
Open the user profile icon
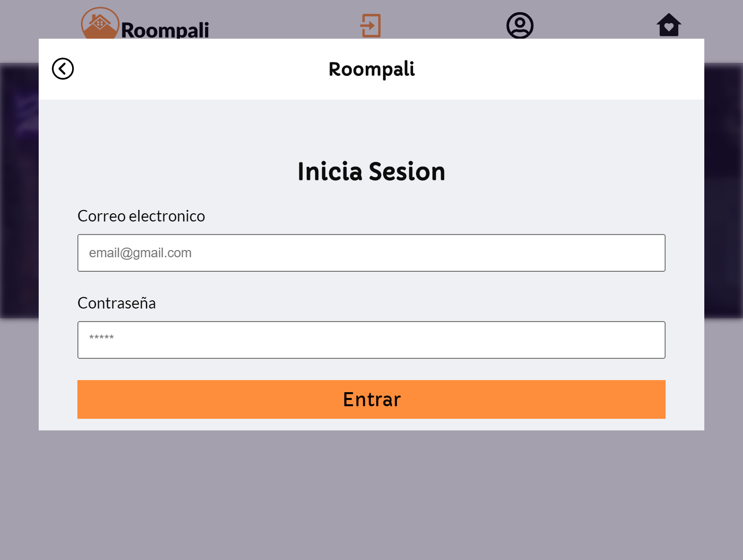coord(520,26)
